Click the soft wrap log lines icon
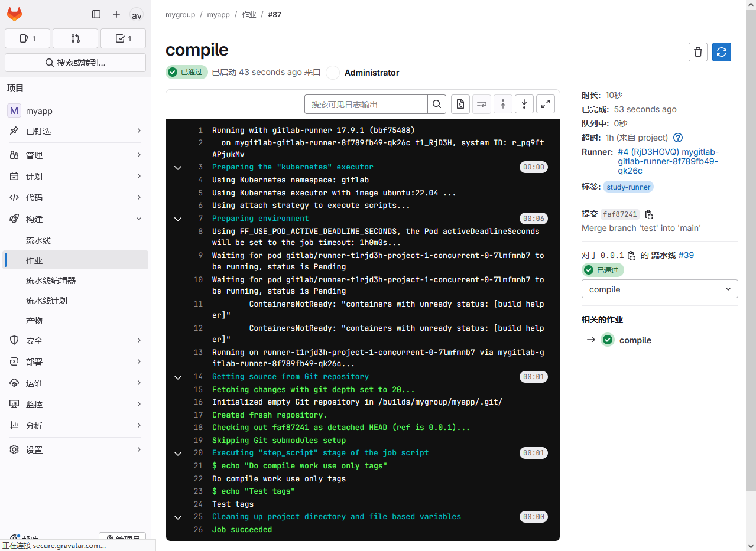 click(x=482, y=105)
